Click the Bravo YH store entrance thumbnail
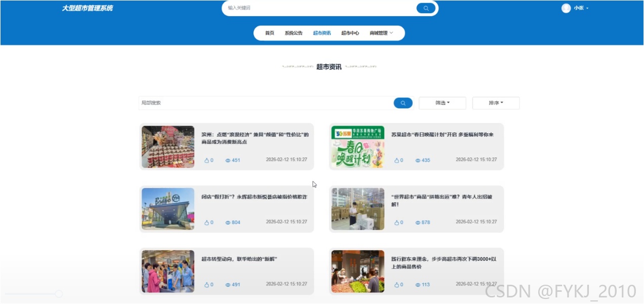644x304 pixels. click(168, 209)
